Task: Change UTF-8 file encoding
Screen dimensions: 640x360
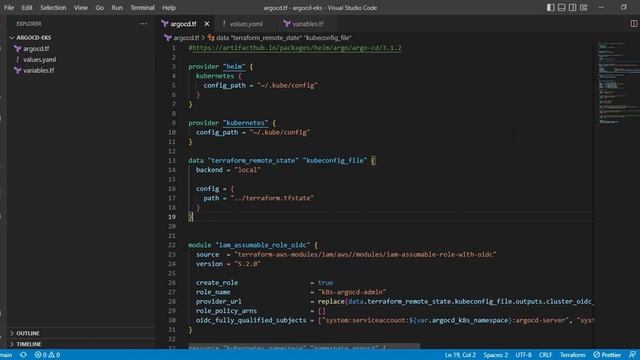Action: [x=523, y=355]
